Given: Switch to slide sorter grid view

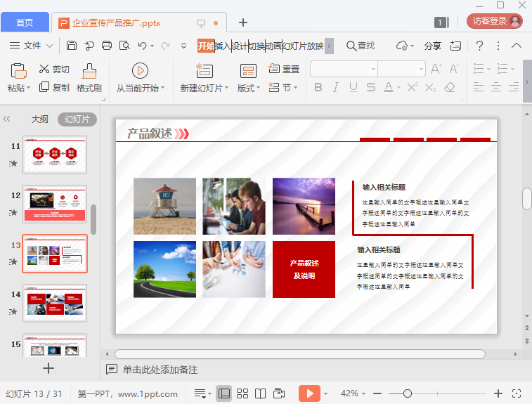Looking at the screenshot, I should [242, 393].
